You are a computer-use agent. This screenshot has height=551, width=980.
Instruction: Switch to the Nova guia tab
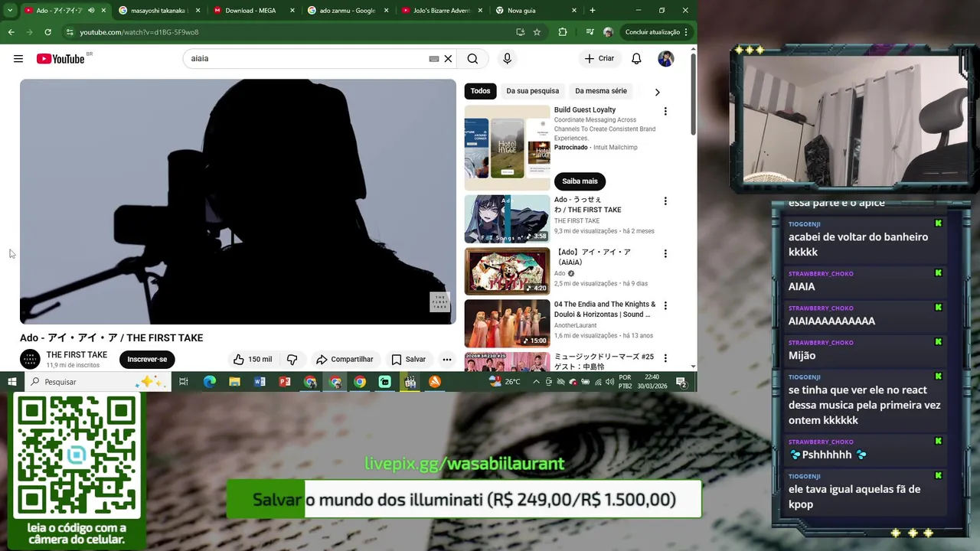coord(536,11)
